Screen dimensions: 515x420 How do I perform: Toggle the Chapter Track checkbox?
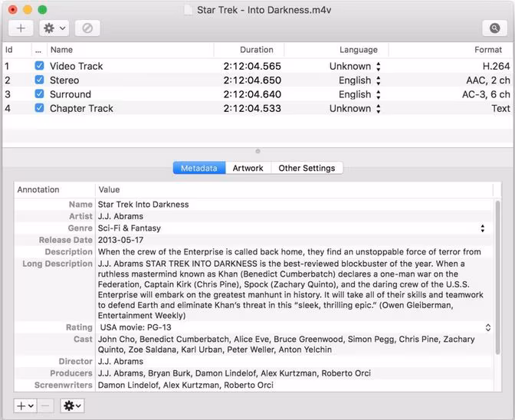pyautogui.click(x=39, y=108)
